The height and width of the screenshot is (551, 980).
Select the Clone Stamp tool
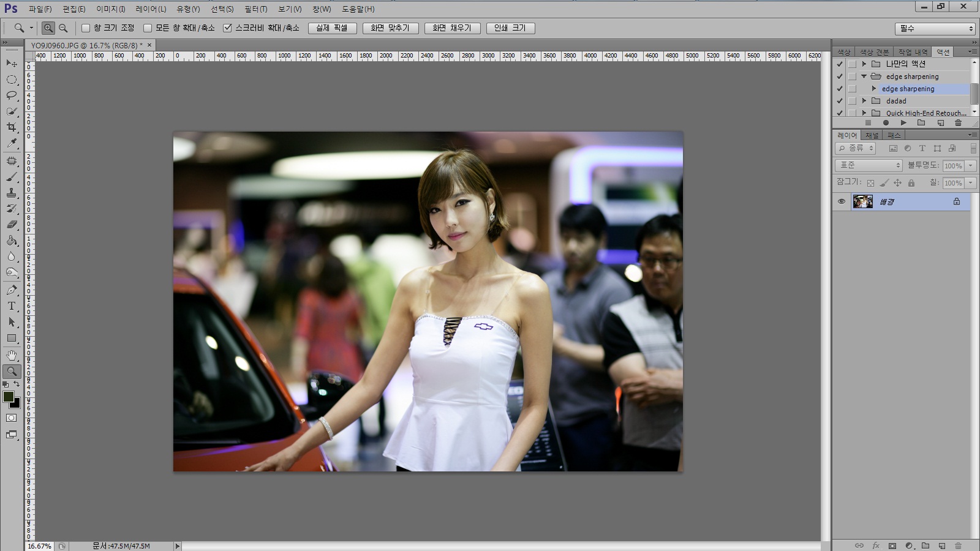(12, 193)
